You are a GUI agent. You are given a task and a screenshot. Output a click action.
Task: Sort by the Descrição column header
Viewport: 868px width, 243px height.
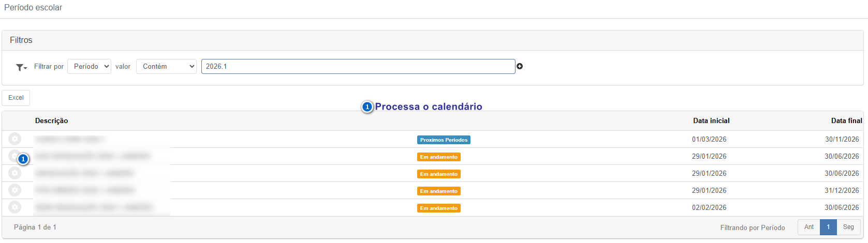pos(51,120)
